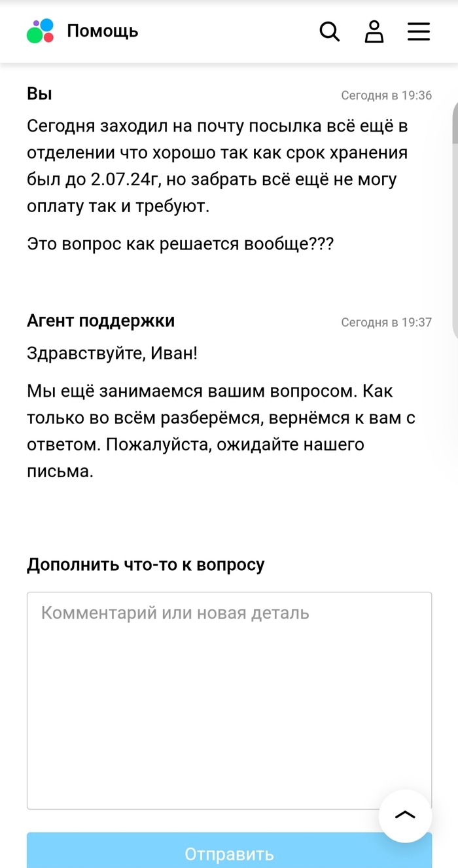Click the "Дополнить что-то к вопросу" heading
Image resolution: width=458 pixels, height=868 pixels.
[145, 565]
